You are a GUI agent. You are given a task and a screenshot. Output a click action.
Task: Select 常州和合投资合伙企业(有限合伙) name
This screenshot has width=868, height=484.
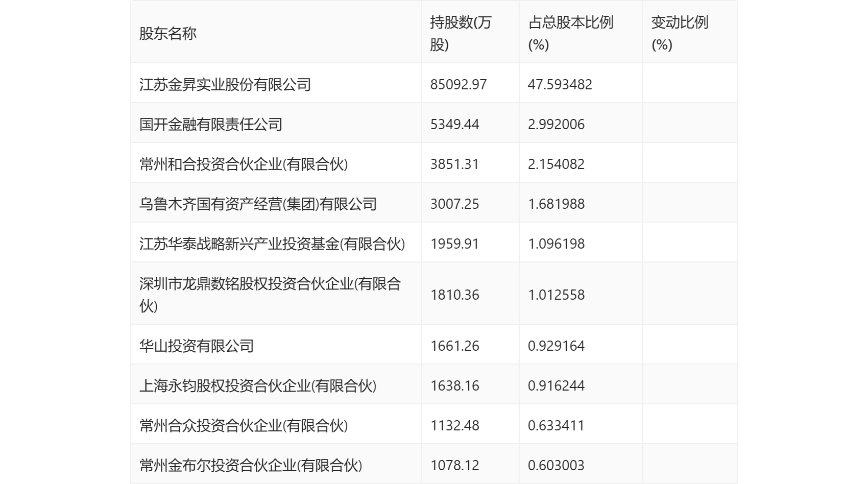244,164
